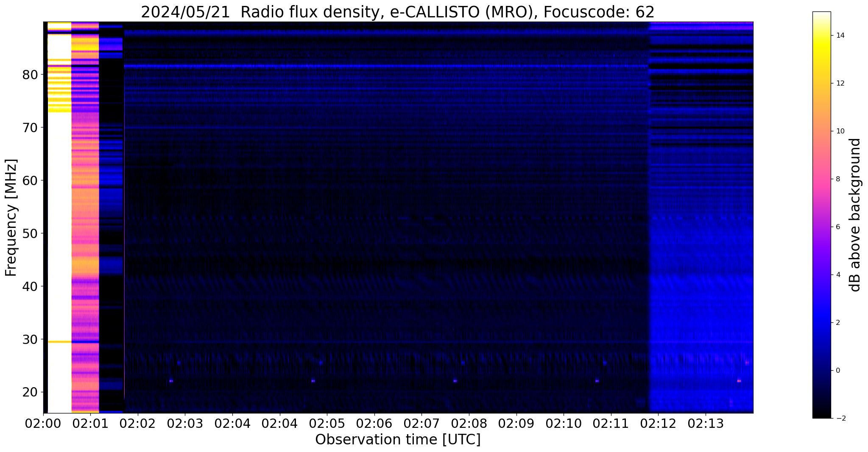Screen dimensions: 868x452
Task: Click the blue section of the colorbar
Action: (x=822, y=318)
